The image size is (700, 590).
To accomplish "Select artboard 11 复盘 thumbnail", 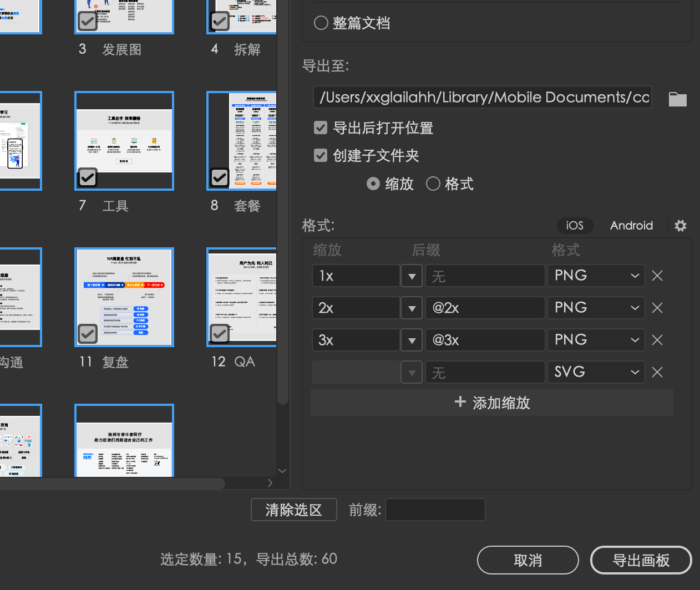I will coord(124,297).
